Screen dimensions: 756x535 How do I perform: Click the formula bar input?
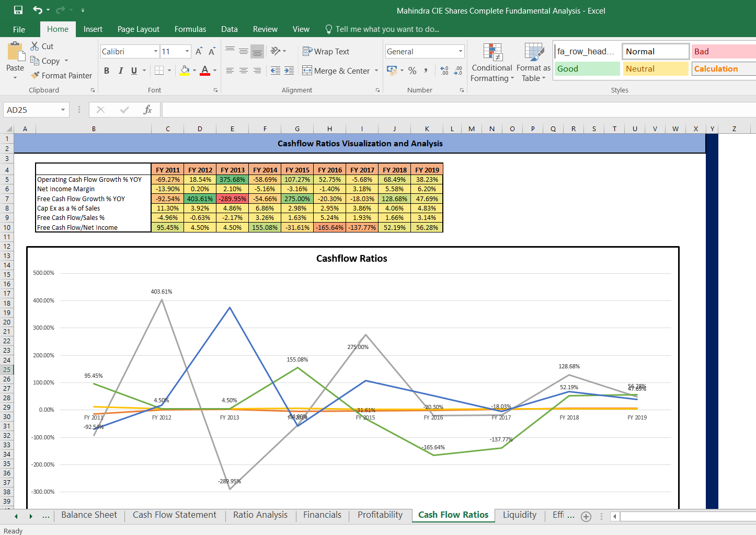pyautogui.click(x=459, y=110)
